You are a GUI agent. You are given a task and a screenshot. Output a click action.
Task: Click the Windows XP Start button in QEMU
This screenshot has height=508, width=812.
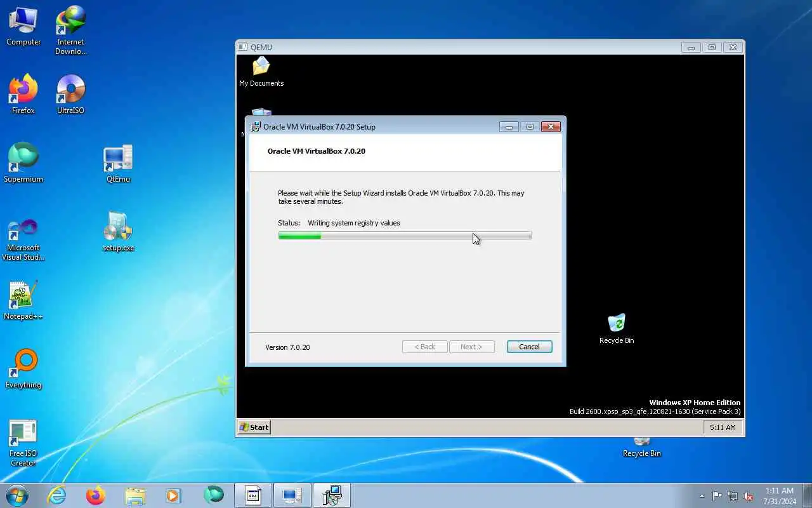pos(254,427)
